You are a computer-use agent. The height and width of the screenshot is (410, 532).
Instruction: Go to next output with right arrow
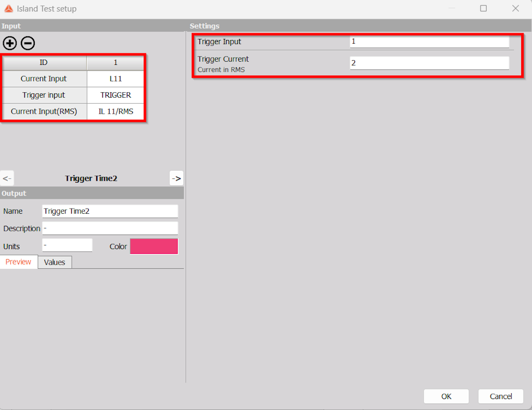tap(177, 178)
